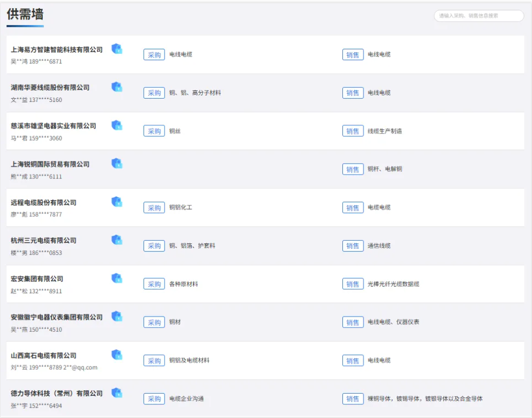Viewport: 532px width, 418px height.
Task: Select purchase text 铜铝及电缆材料
Action: point(189,361)
